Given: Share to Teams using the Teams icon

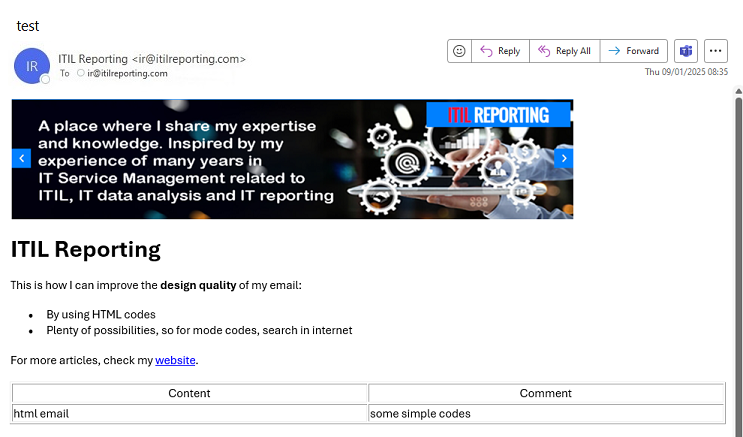Looking at the screenshot, I should coord(686,51).
